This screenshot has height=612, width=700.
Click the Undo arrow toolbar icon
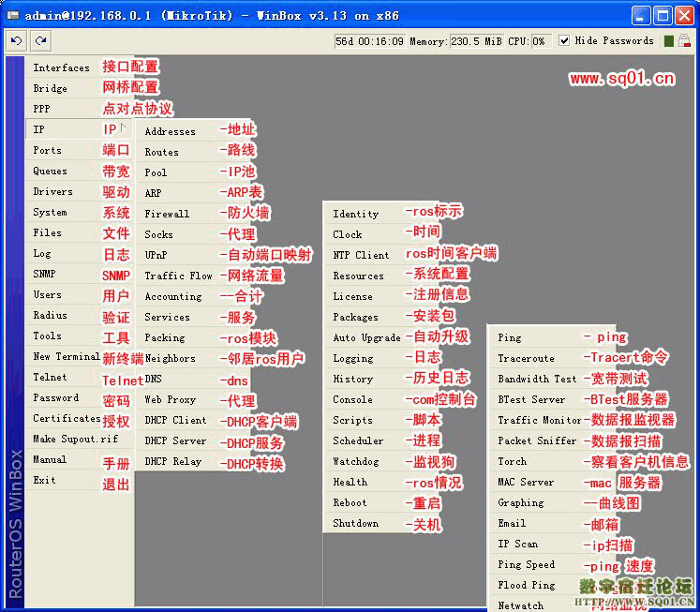(17, 41)
